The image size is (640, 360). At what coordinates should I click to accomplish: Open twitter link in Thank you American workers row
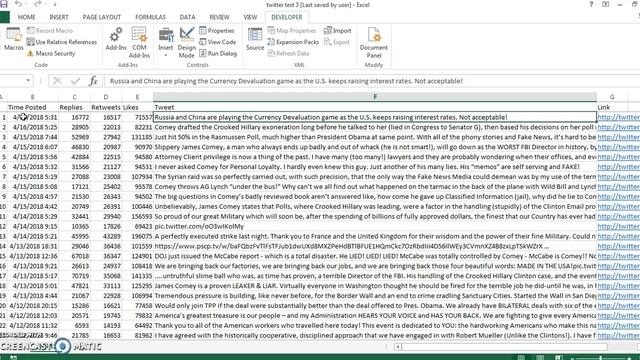[x=618, y=325]
